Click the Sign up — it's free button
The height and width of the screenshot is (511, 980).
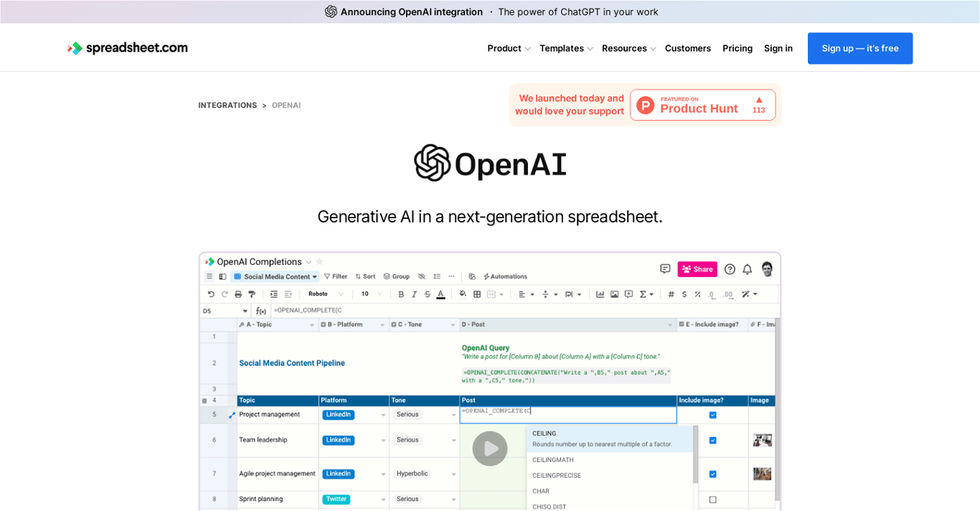(860, 48)
